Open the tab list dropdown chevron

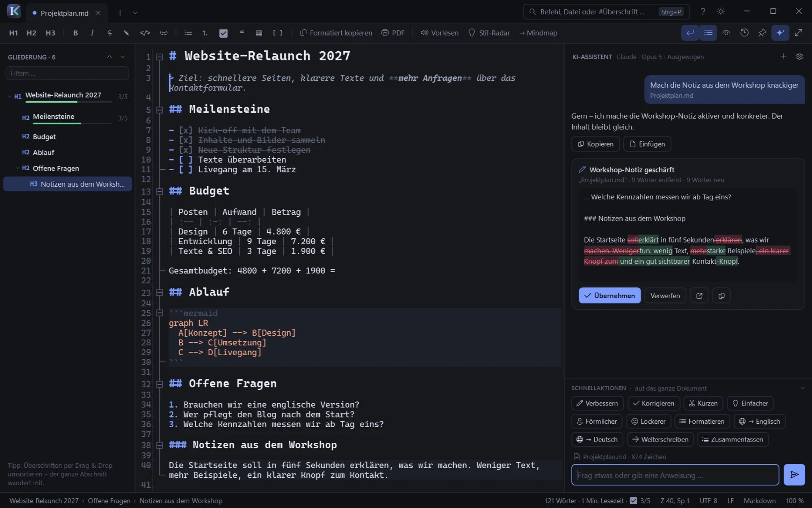click(135, 13)
